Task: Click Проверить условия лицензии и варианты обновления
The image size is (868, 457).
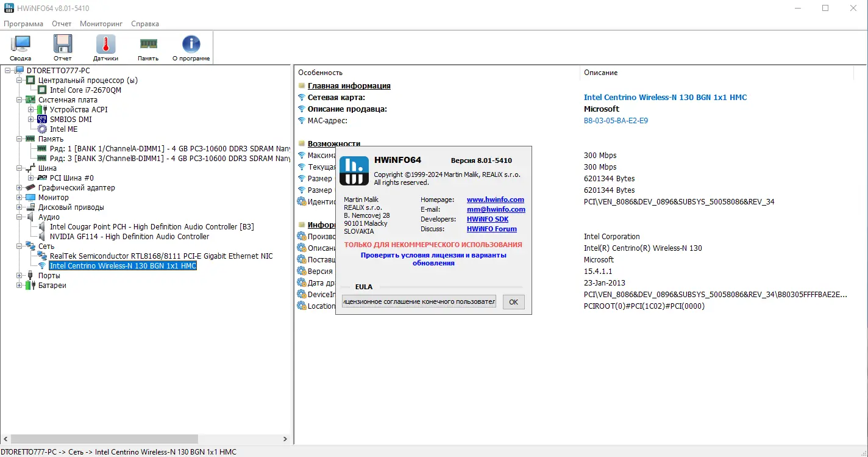Action: [433, 259]
